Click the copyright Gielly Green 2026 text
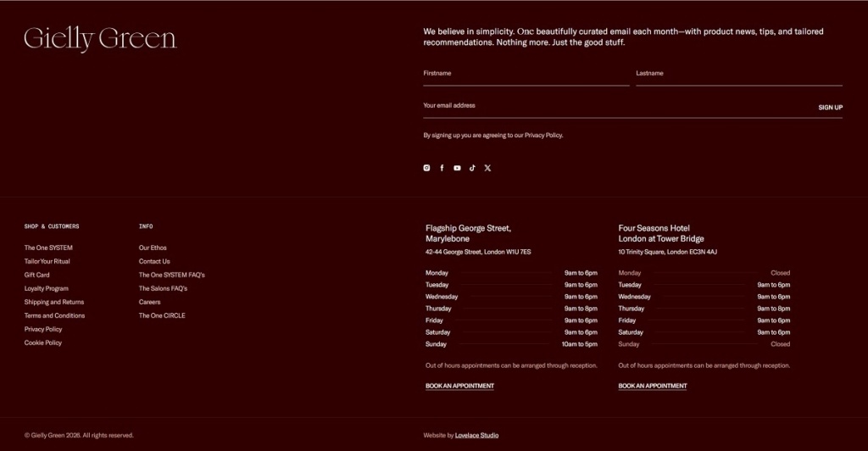The height and width of the screenshot is (451, 868). [79, 436]
